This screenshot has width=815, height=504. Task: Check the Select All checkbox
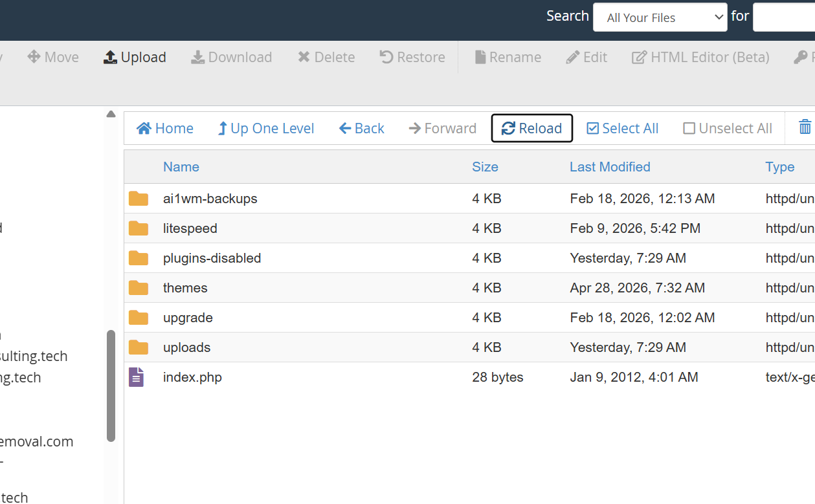(592, 128)
